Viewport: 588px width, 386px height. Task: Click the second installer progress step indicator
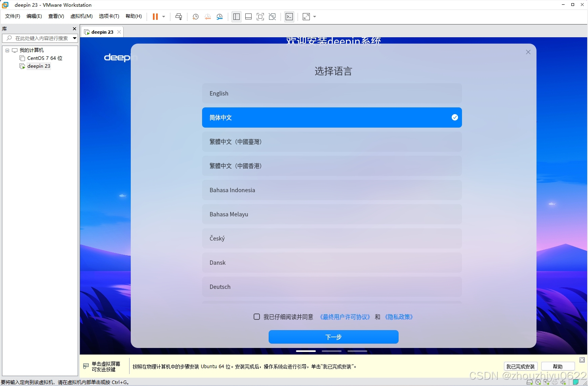(332, 351)
